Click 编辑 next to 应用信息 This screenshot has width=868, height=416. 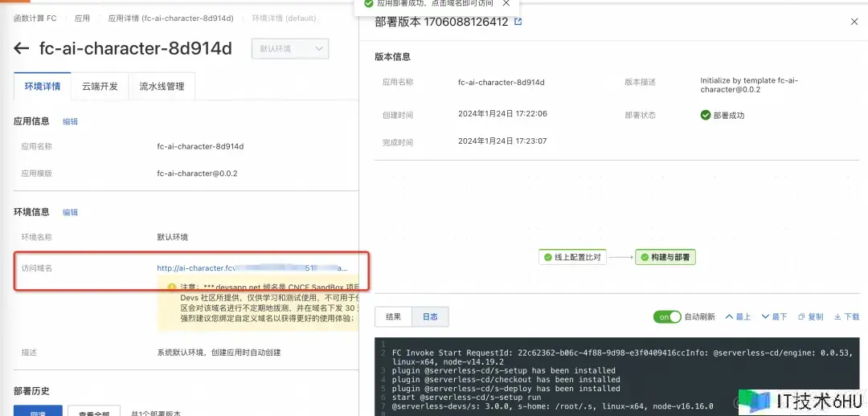point(71,122)
